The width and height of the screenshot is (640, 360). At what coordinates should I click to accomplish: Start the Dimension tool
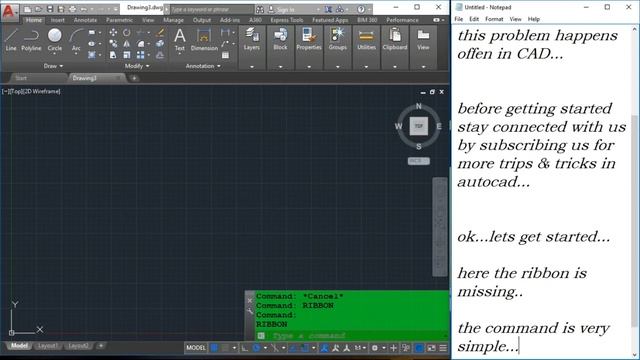pos(204,40)
